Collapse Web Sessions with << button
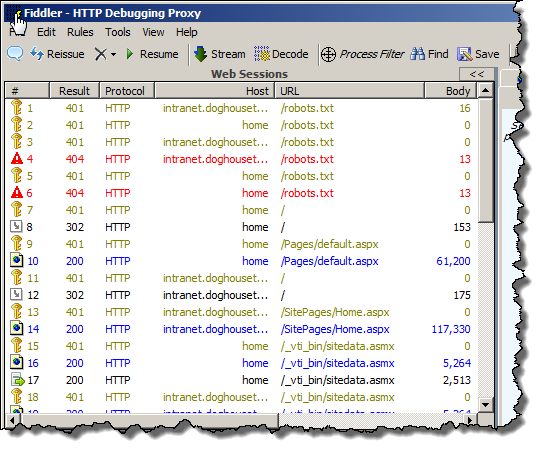 click(477, 74)
